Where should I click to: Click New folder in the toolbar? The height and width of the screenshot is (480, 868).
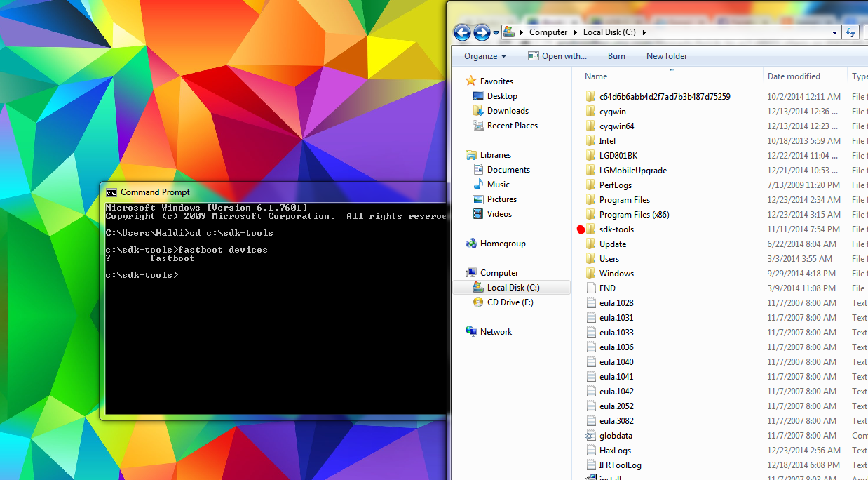(x=667, y=56)
